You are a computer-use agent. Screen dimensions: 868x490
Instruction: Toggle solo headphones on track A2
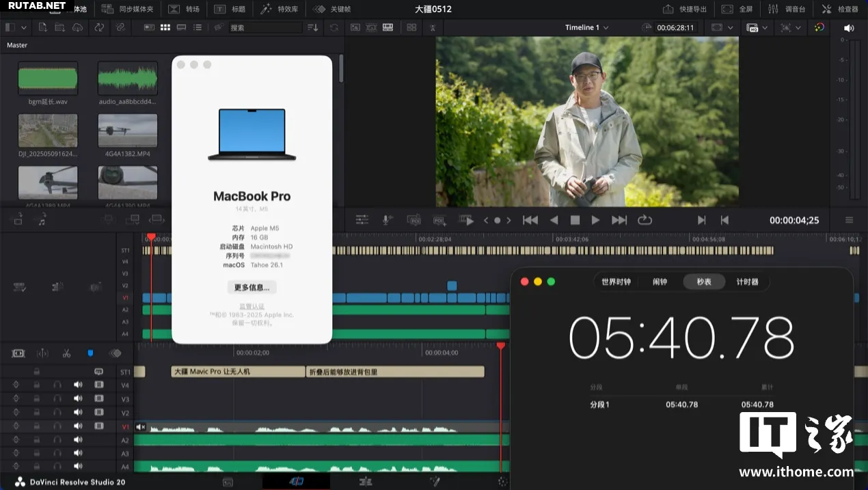pos(57,440)
